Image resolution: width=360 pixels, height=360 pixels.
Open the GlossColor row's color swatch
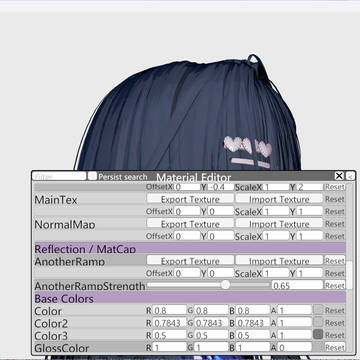pos(318,347)
